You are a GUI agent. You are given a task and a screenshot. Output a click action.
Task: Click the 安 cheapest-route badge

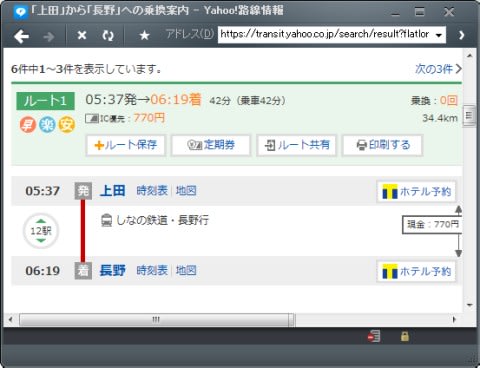pyautogui.click(x=67, y=125)
